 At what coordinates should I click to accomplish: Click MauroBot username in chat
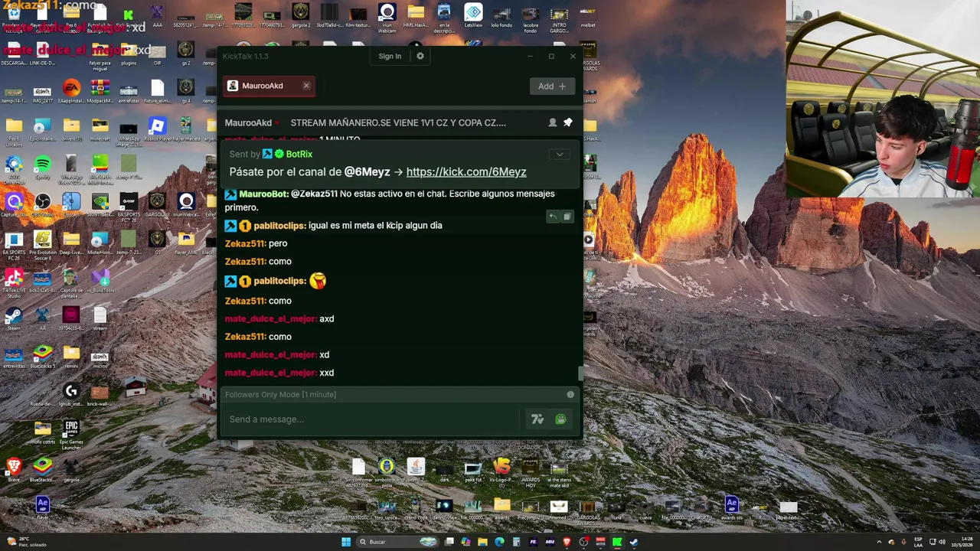(x=263, y=194)
